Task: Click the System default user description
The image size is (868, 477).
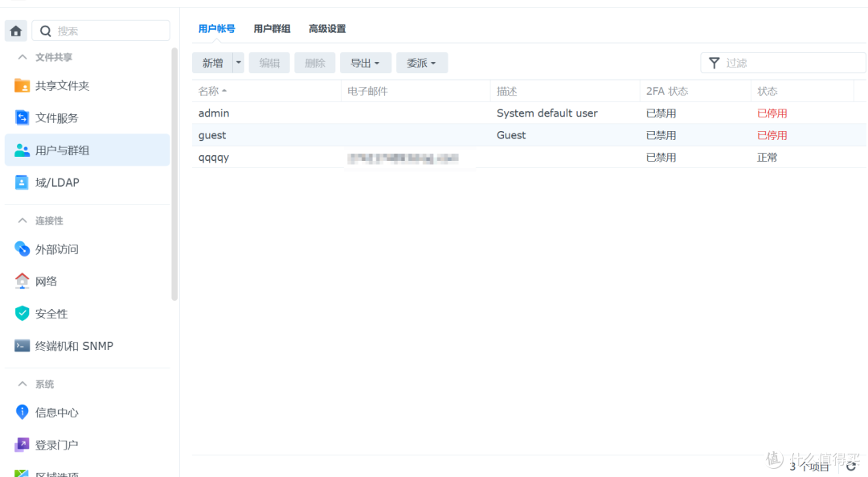Action: (547, 113)
